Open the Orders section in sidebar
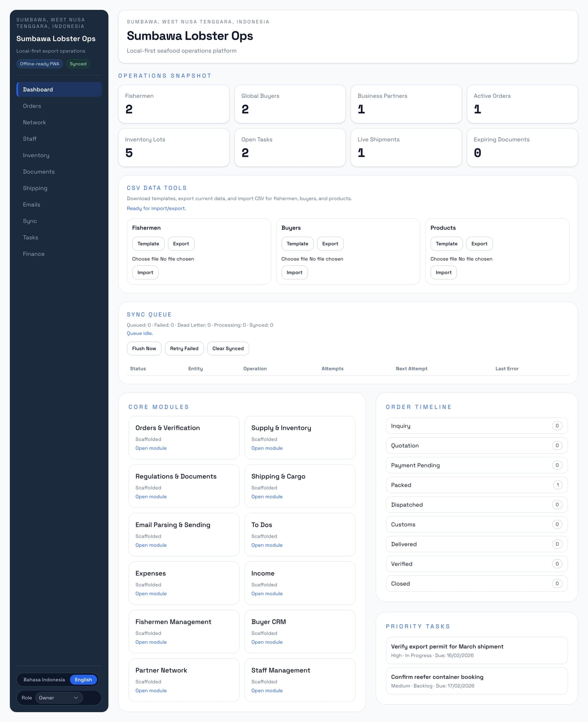588x722 pixels. [32, 106]
